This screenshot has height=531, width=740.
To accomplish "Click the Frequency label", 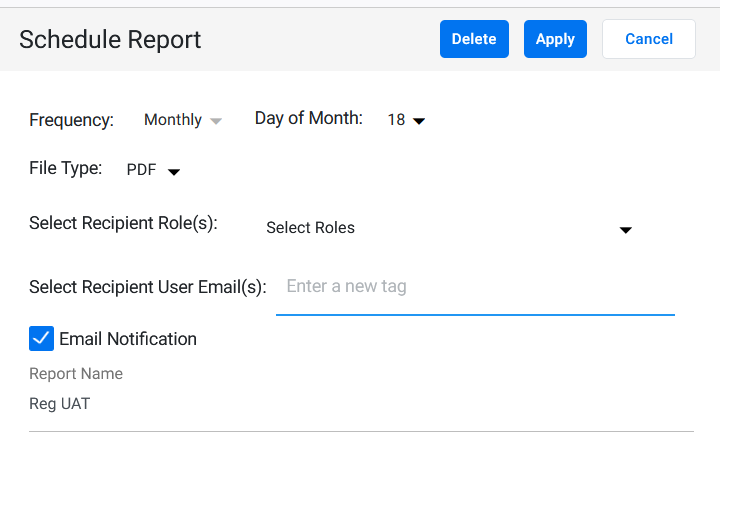I will tap(71, 120).
